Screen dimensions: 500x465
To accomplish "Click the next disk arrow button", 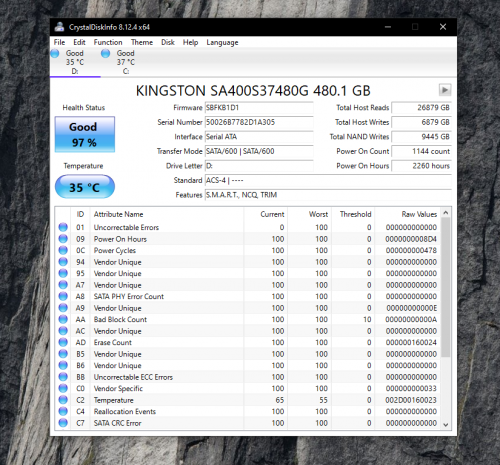I will click(445, 90).
